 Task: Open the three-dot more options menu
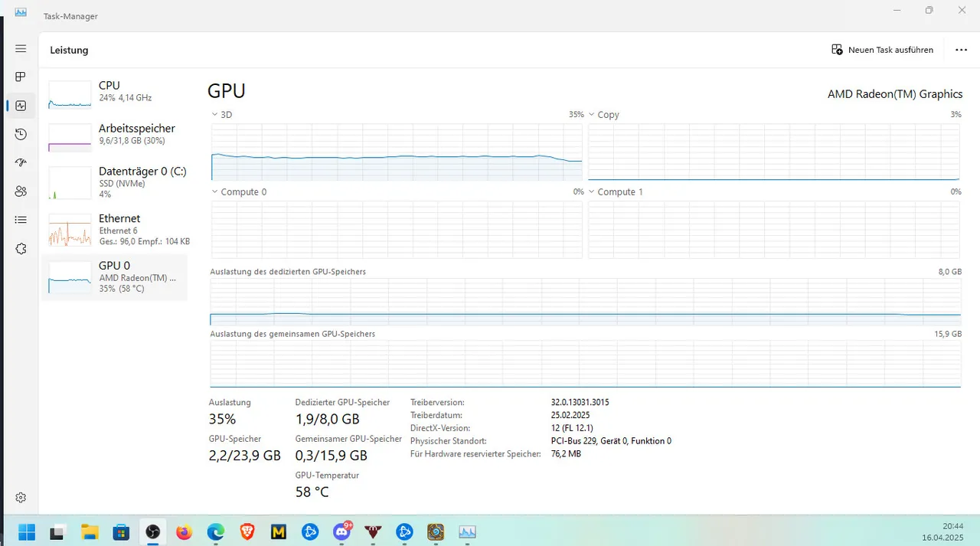pos(962,50)
